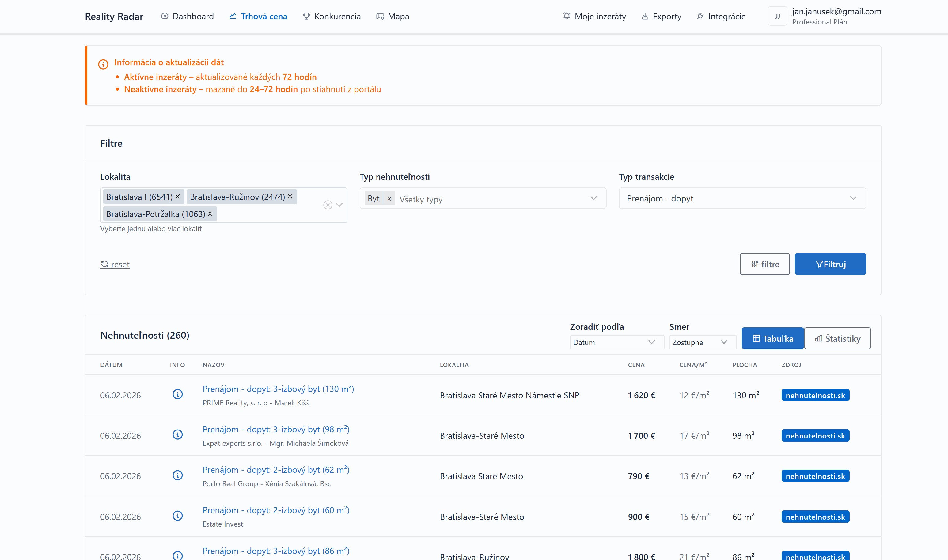Remove Bratislava-Petržalka (1063) tag

tap(210, 214)
